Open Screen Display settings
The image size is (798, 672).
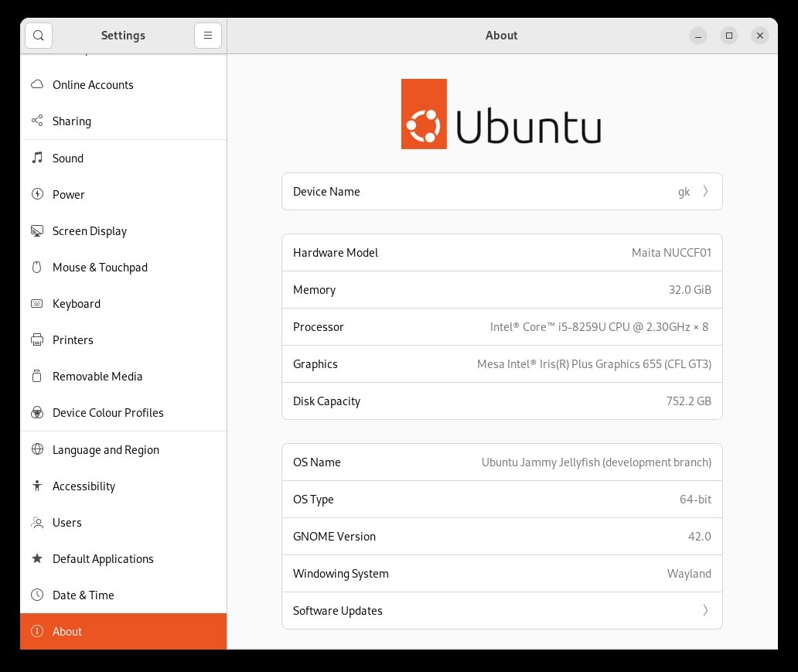(x=123, y=231)
